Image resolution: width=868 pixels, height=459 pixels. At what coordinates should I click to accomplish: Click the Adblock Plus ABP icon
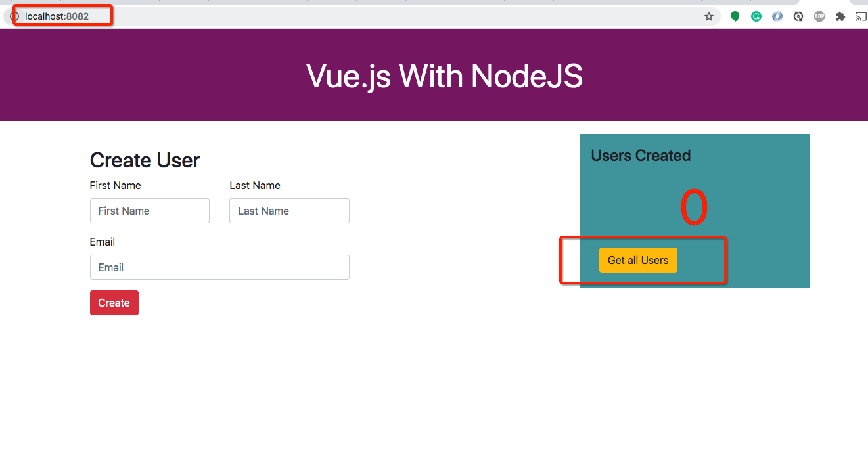[819, 16]
